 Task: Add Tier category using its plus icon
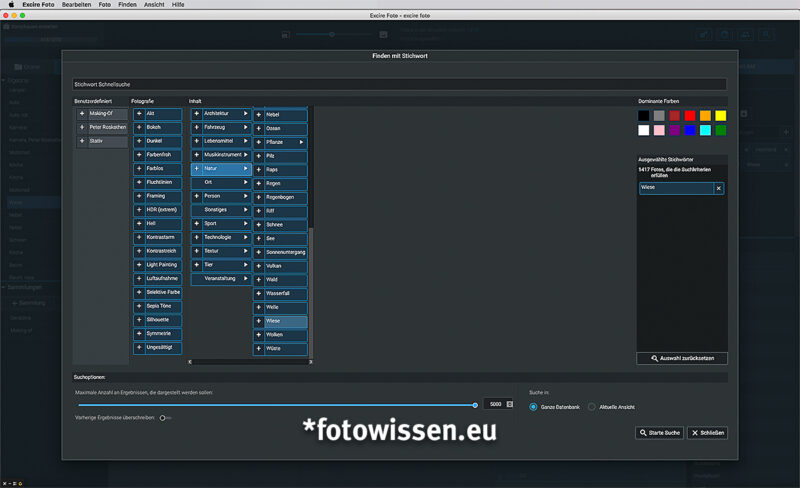[x=196, y=265]
